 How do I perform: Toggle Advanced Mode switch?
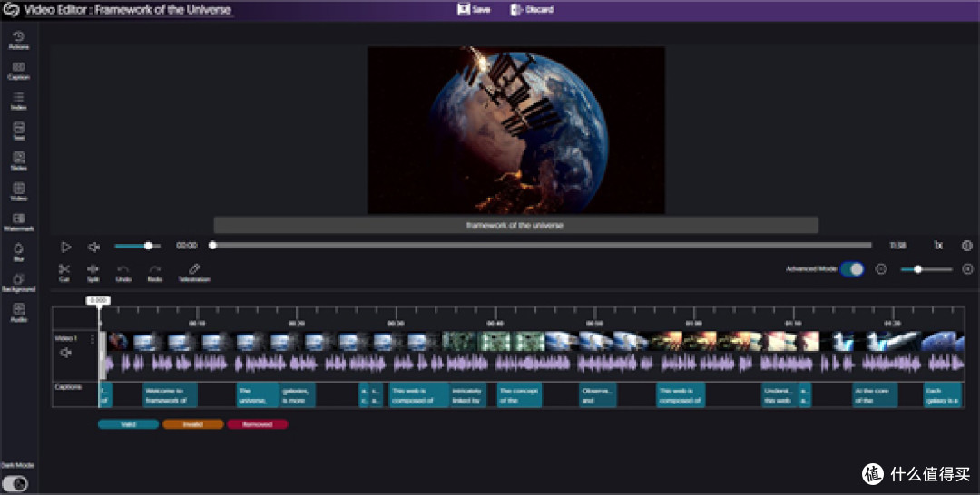(x=852, y=269)
